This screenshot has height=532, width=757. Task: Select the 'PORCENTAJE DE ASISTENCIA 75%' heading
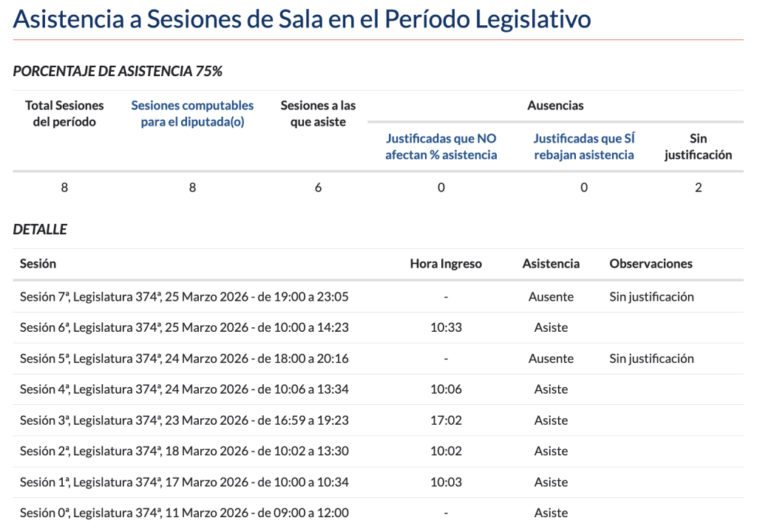point(118,72)
